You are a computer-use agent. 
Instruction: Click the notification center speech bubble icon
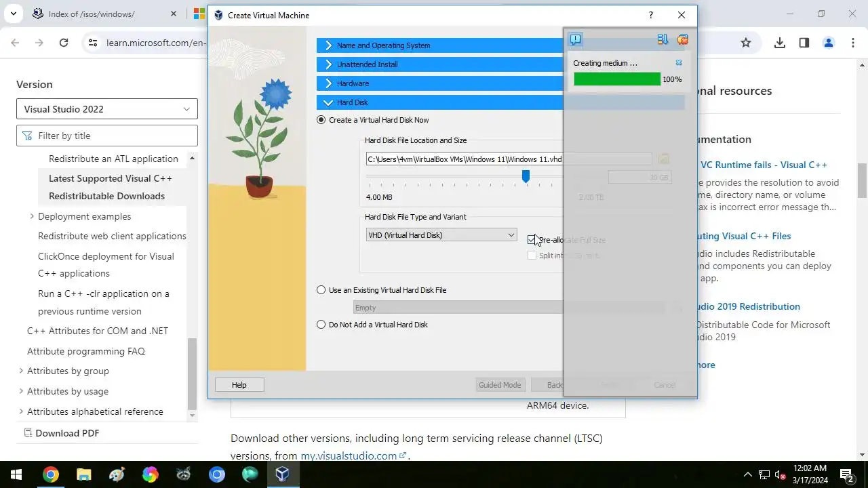[575, 39]
